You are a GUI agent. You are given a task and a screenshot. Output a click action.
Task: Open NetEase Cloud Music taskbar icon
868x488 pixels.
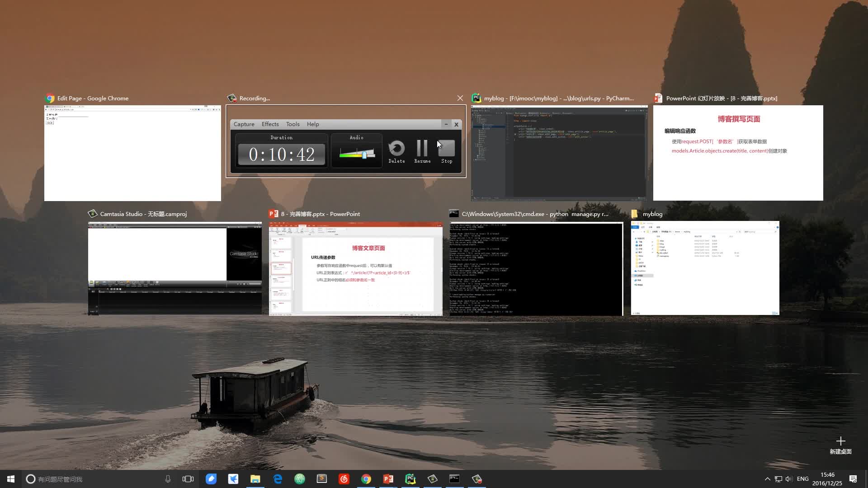(344, 479)
